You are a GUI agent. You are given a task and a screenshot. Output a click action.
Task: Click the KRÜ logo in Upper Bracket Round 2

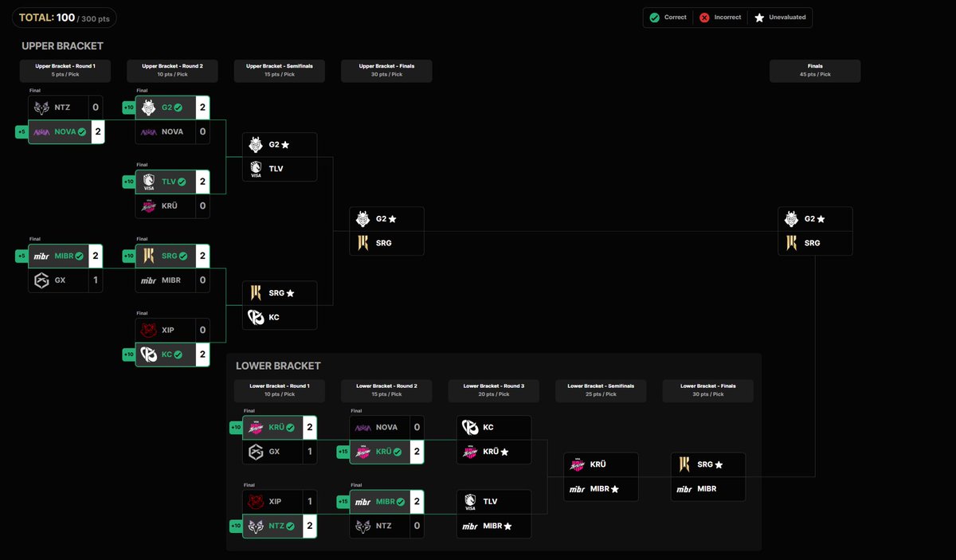(x=149, y=206)
